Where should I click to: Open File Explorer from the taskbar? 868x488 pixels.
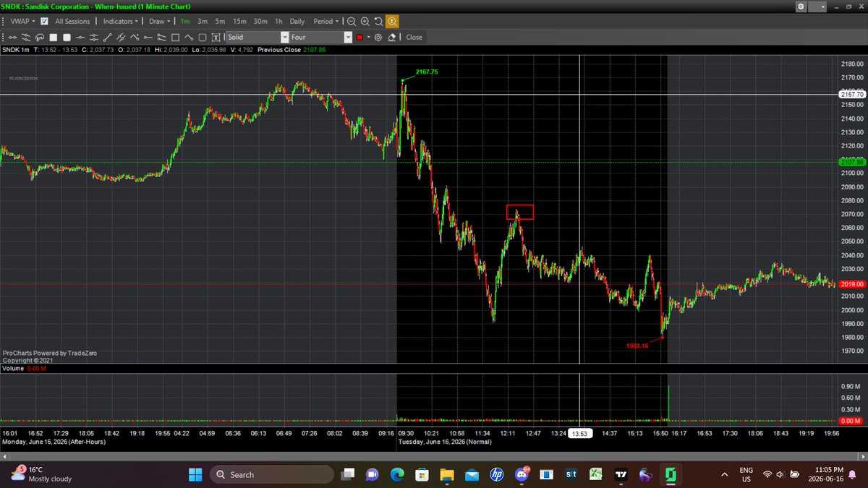click(447, 474)
